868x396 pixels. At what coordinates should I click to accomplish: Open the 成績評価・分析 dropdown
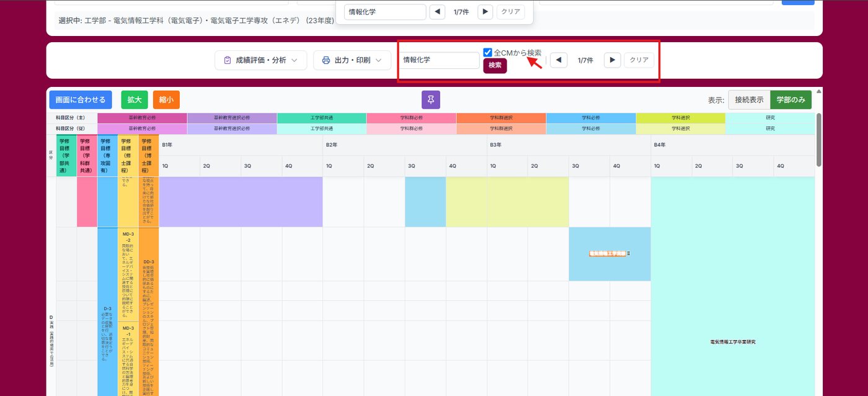(260, 60)
